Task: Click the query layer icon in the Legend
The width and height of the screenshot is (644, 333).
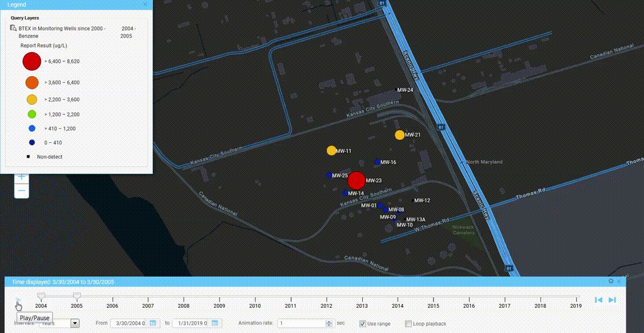Action: (x=13, y=28)
